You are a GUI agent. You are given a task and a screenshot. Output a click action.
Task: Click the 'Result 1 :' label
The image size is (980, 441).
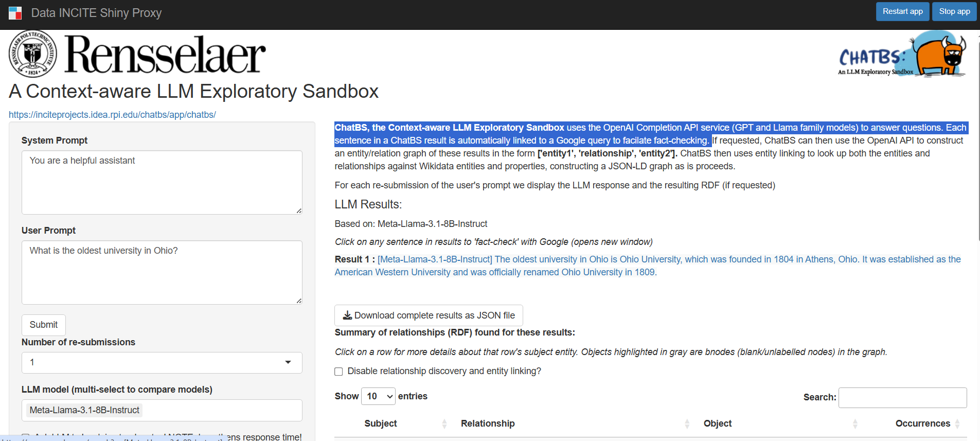(x=355, y=259)
